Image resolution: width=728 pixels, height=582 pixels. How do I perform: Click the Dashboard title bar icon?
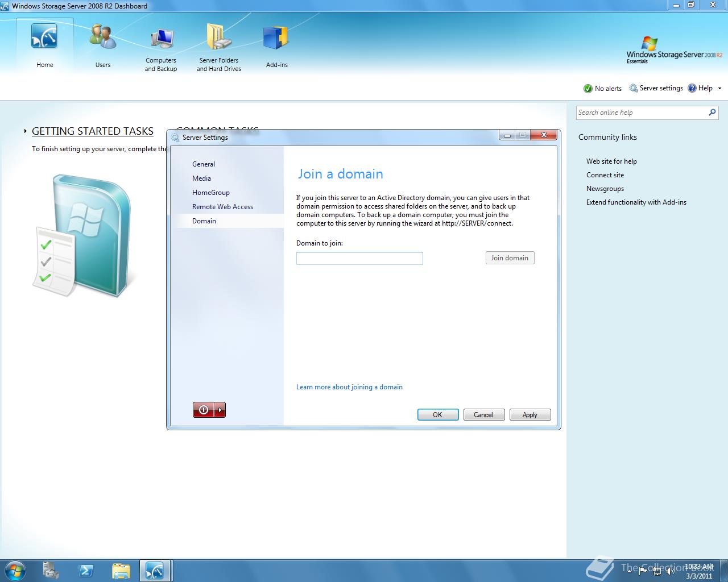click(x=5, y=6)
